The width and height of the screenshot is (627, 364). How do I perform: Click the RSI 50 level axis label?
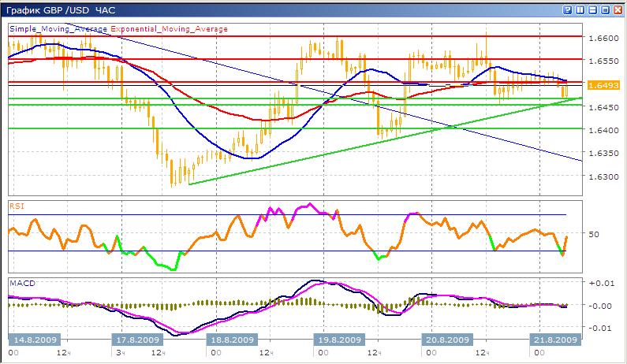click(x=595, y=234)
